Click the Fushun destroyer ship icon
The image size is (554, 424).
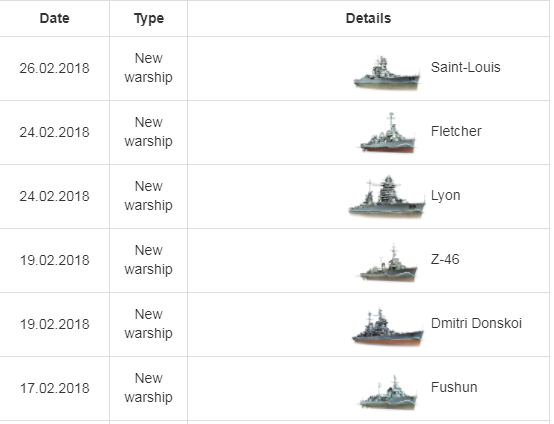(388, 391)
